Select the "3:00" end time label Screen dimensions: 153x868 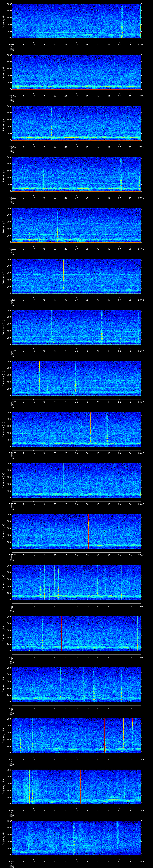(141, 861)
